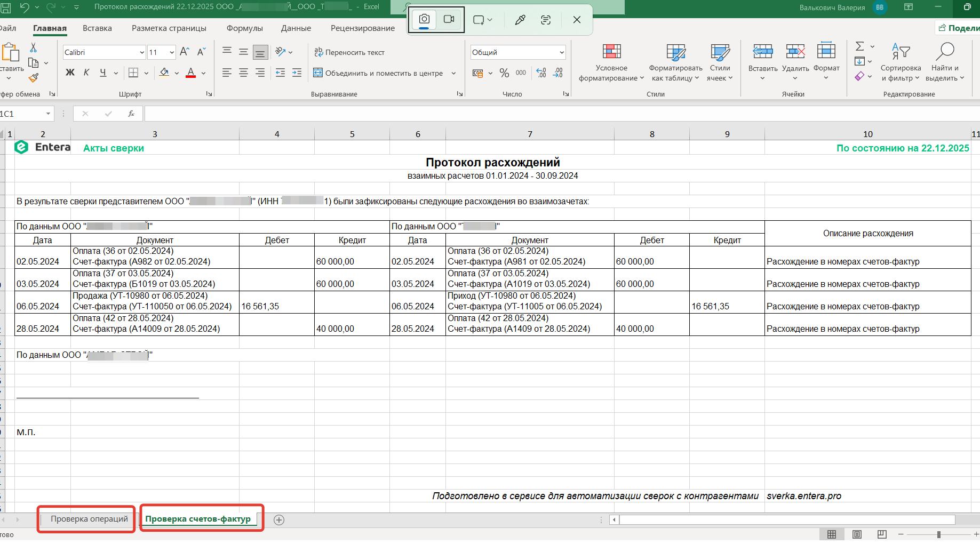Screen dimensions: 980x544
Task: Open the Формулы ribbon tab
Action: pos(244,28)
